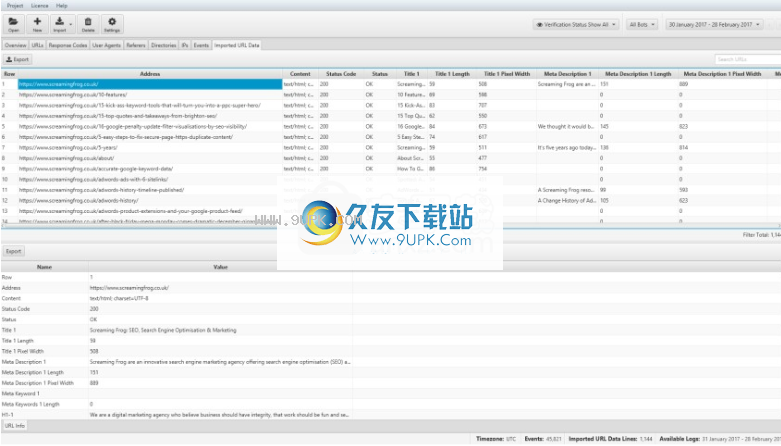The image size is (781, 446).
Task: Expand the All Bots dropdown
Action: [x=642, y=24]
